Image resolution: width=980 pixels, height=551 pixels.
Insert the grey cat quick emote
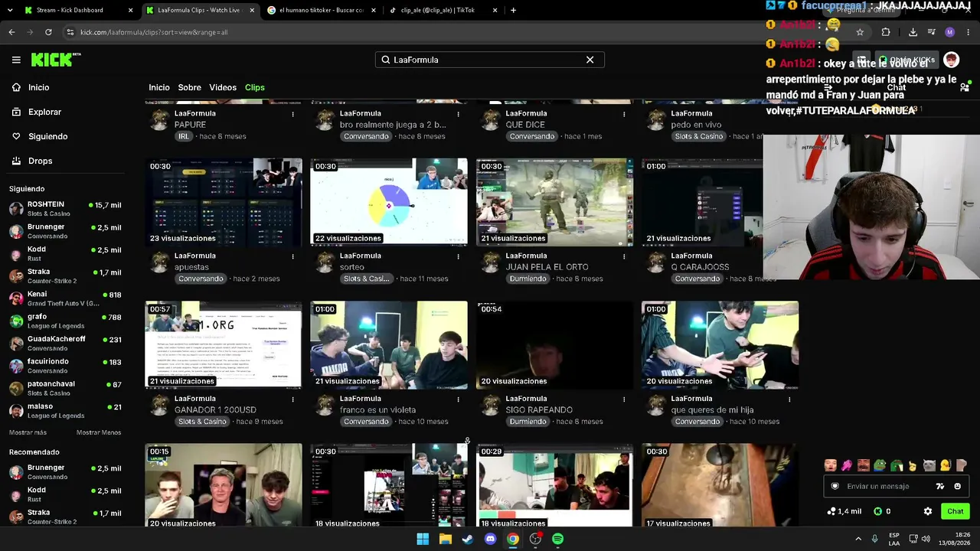pyautogui.click(x=929, y=465)
